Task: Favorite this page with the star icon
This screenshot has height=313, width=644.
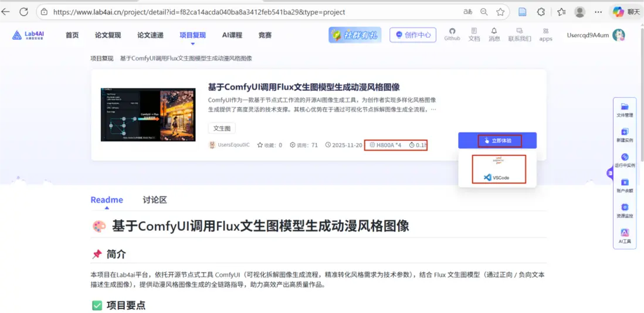Action: pyautogui.click(x=500, y=12)
